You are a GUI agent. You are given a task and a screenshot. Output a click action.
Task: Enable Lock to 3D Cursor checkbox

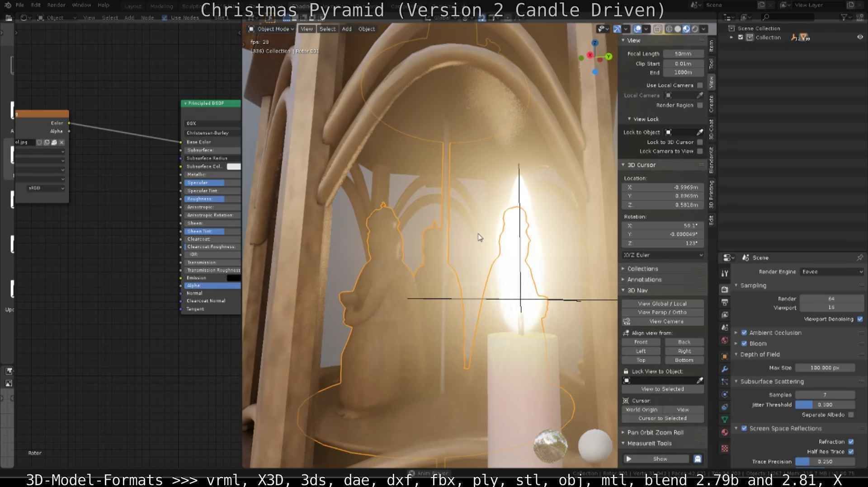(x=700, y=142)
